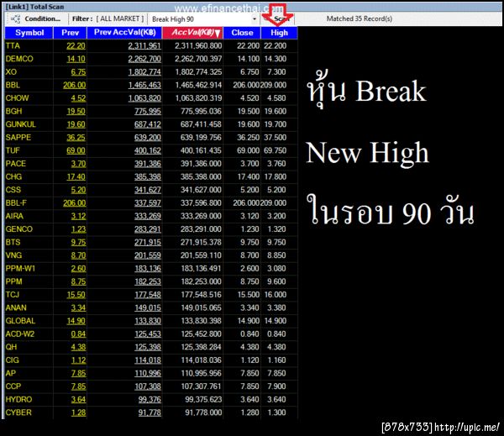Click BTS AccVal 271,915.378
The image size is (504, 436).
[201, 242]
